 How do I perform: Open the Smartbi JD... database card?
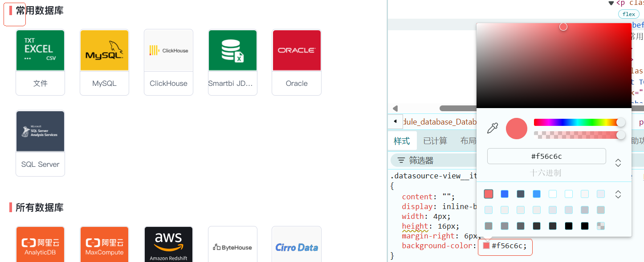pyautogui.click(x=232, y=62)
